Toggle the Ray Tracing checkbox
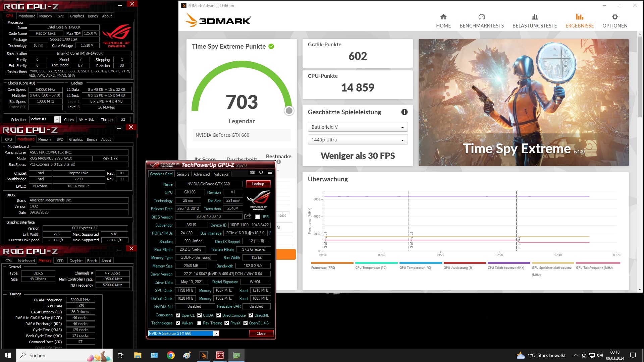 (199, 323)
